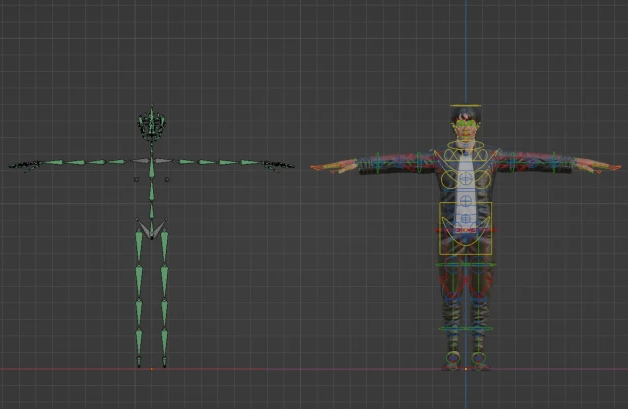
Task: Select the character's screen-right foot control
Action: tap(479, 360)
